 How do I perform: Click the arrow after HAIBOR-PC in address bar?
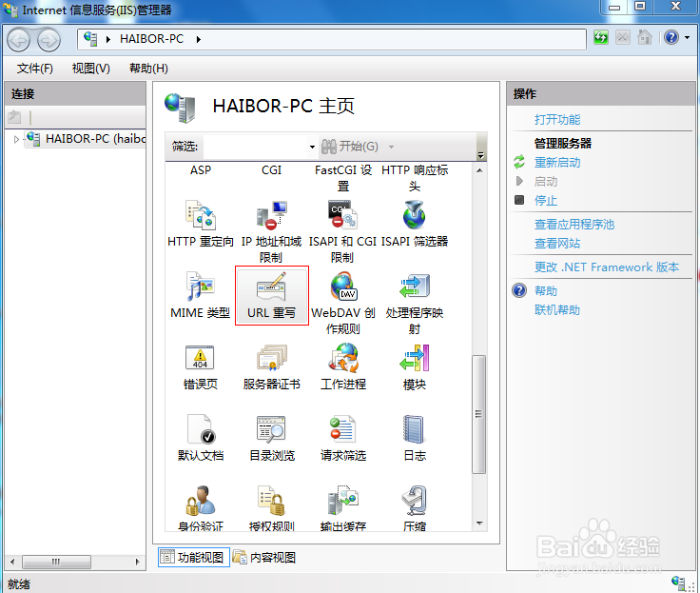coord(199,39)
